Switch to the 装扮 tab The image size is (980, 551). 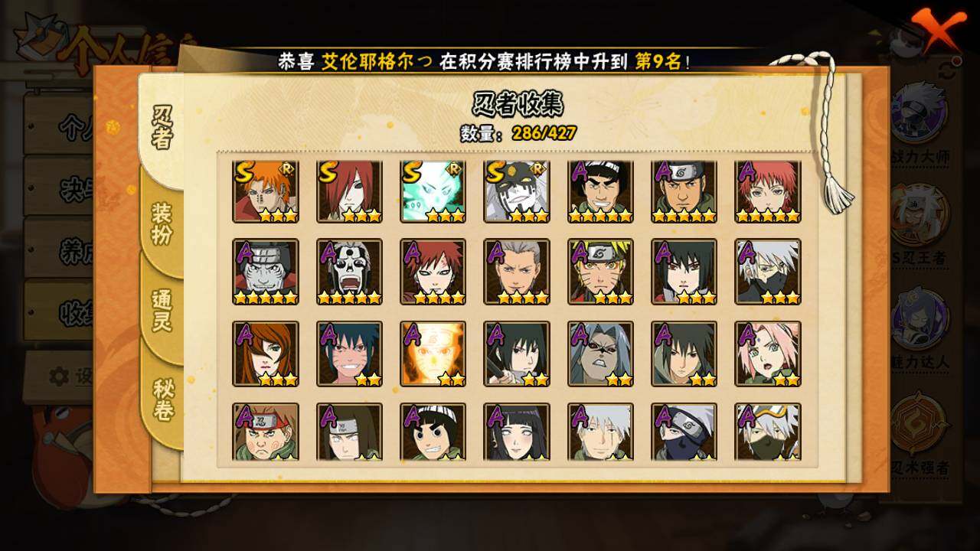[x=162, y=223]
